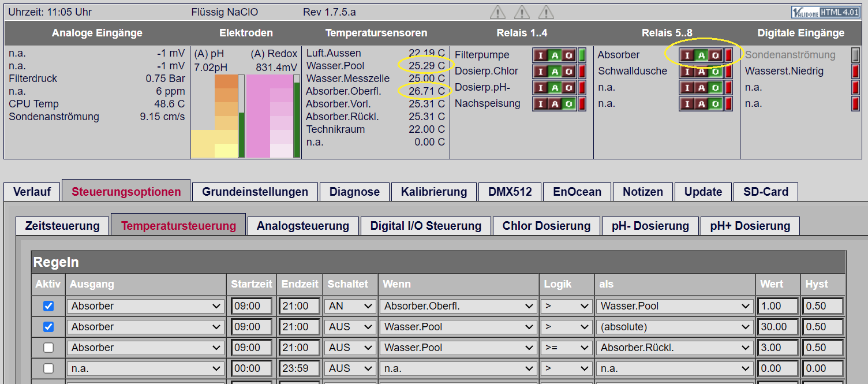The width and height of the screenshot is (868, 384).
Task: Open Schaltet dropdown in the 30.00 rule row
Action: (350, 327)
